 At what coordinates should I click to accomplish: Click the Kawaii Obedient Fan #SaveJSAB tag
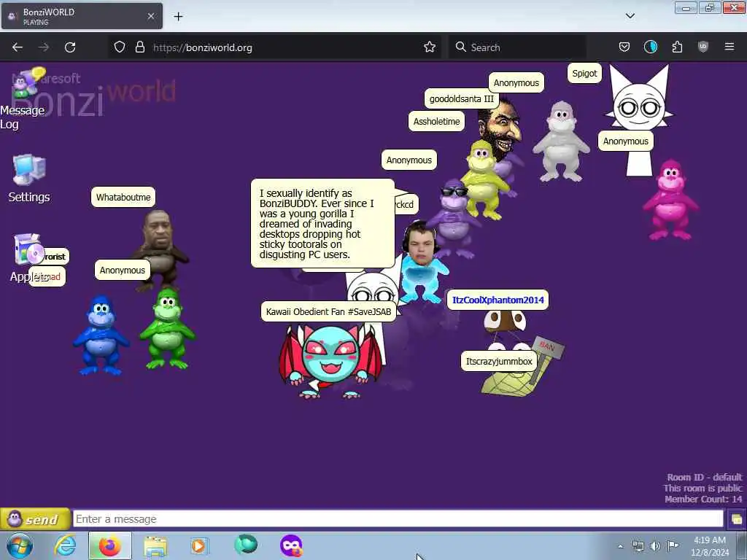coord(329,312)
